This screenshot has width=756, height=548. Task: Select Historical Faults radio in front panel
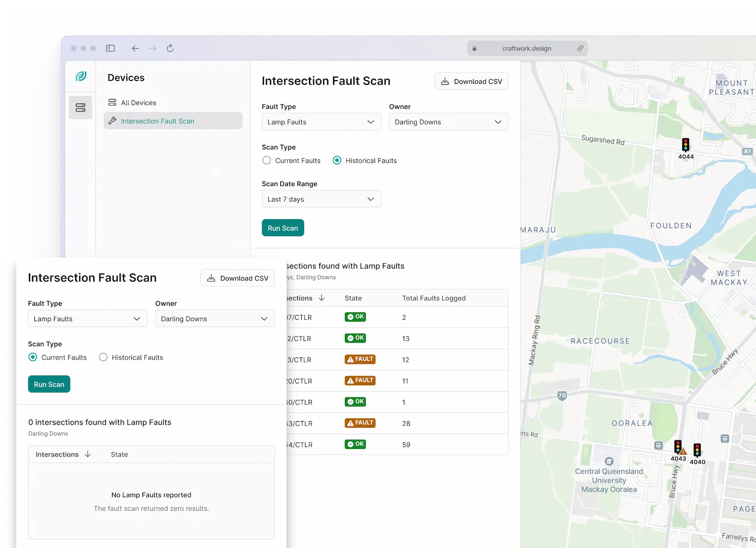coord(103,357)
